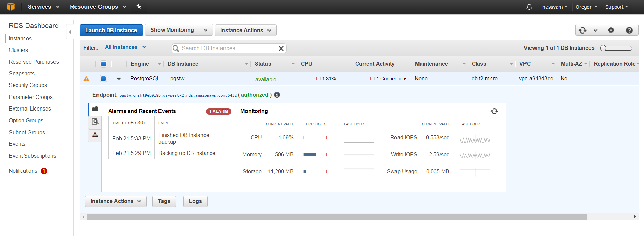Open the Status column header menu

point(293,64)
